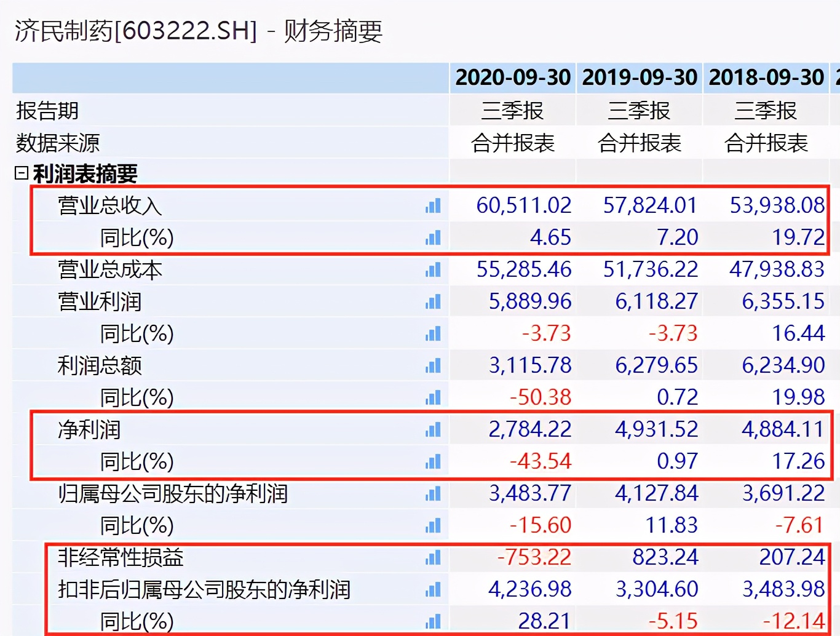Viewport: 840px width, 636px height.
Task: Select revenue value 57,824.01
Action: [651, 205]
